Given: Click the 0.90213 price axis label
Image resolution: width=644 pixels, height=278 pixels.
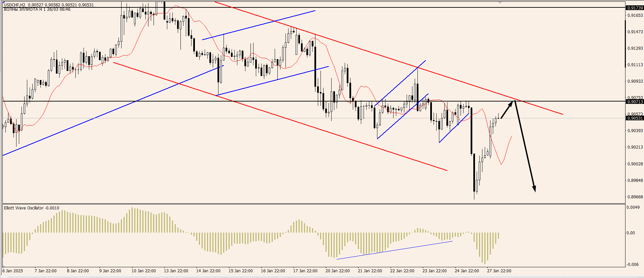Looking at the screenshot, I should click(x=635, y=147).
